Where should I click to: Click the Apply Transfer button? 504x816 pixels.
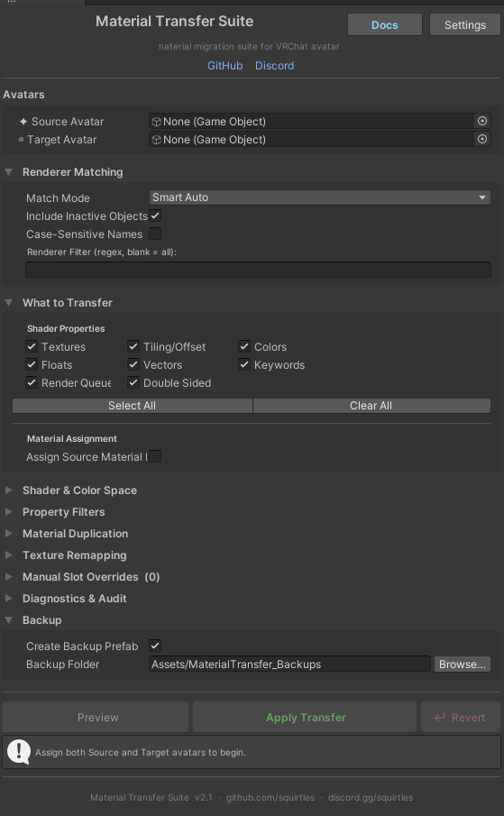[306, 717]
